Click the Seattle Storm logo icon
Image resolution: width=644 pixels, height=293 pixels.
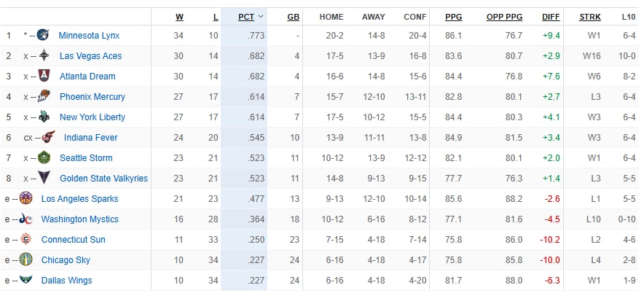[x=44, y=158]
